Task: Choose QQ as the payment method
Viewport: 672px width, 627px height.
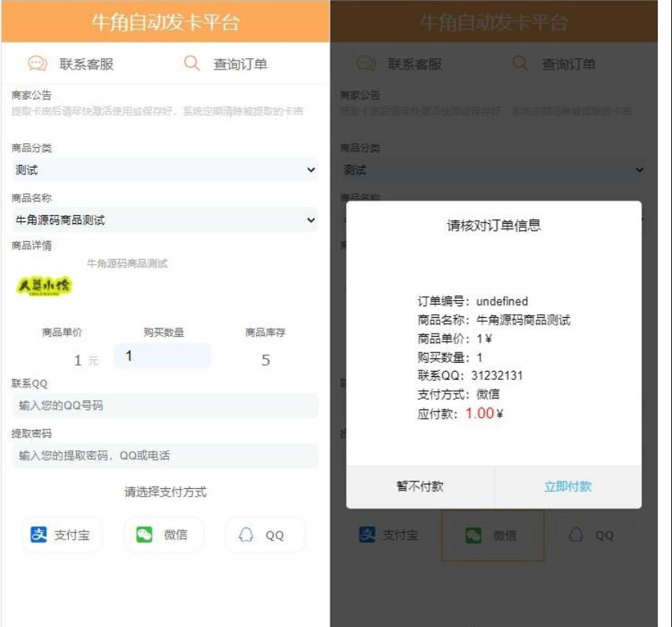Action: [265, 534]
